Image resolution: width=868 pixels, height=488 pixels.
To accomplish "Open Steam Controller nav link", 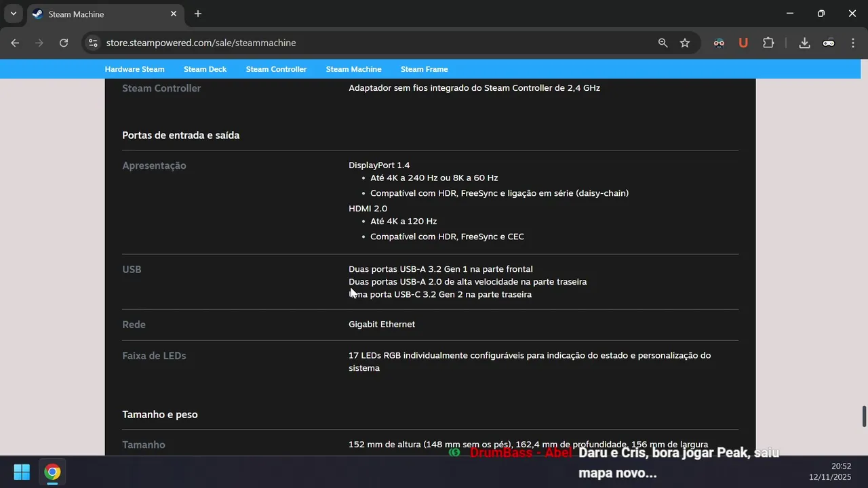I will pyautogui.click(x=276, y=69).
